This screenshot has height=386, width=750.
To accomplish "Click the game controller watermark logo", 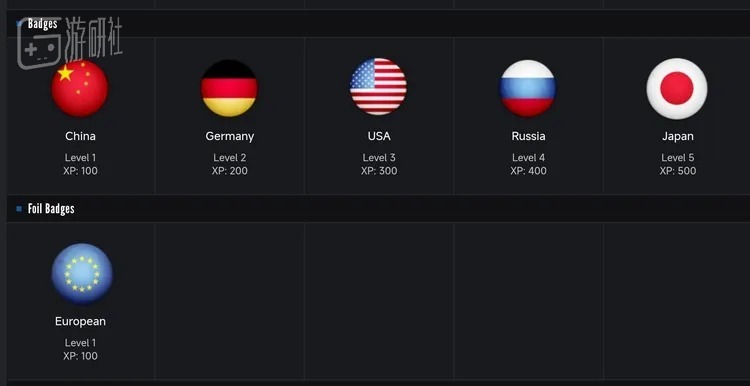I will (x=39, y=44).
